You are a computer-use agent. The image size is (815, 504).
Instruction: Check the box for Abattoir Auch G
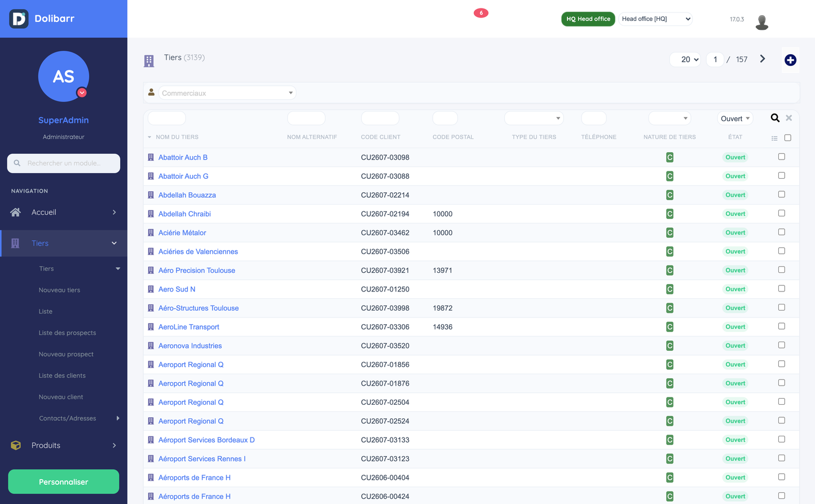(x=782, y=175)
